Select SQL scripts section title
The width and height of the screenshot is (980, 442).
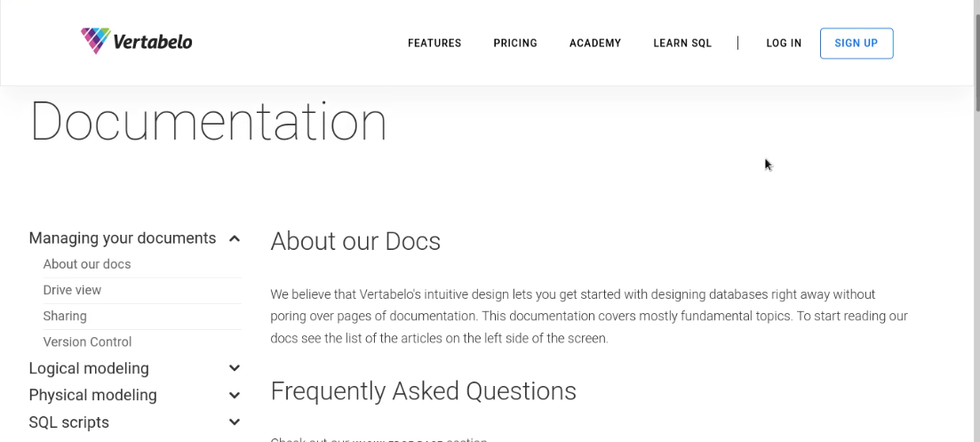tap(68, 422)
